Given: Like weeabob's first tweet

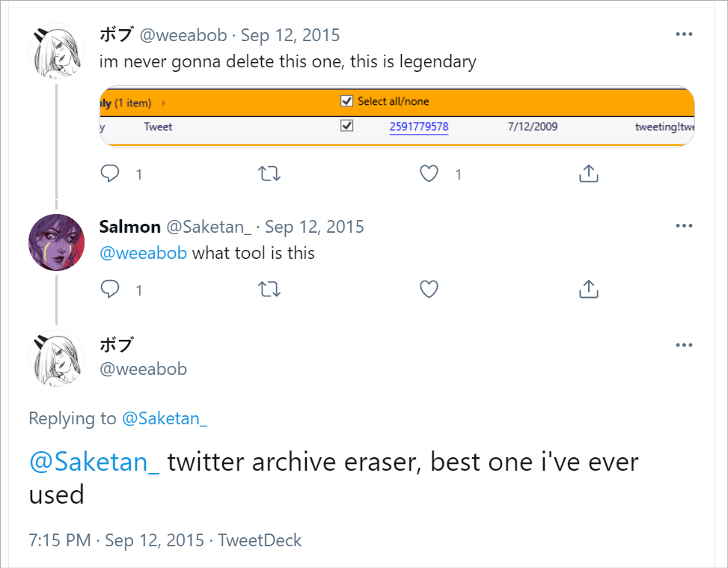Looking at the screenshot, I should point(429,173).
